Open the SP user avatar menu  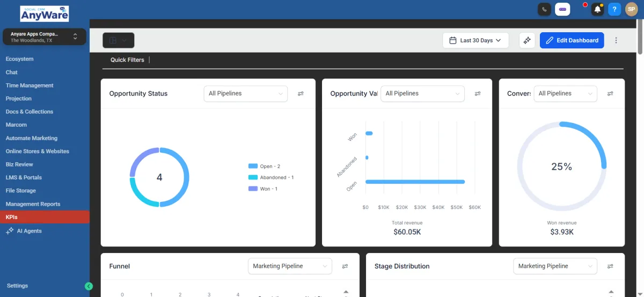[632, 9]
